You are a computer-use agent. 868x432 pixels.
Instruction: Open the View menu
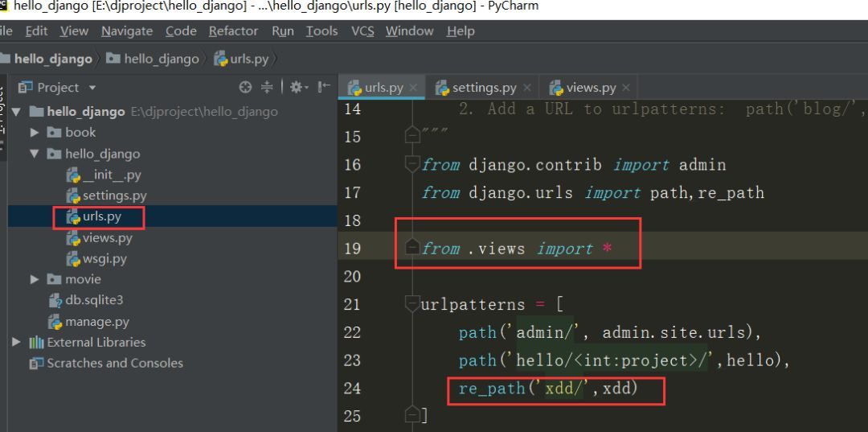coord(74,31)
